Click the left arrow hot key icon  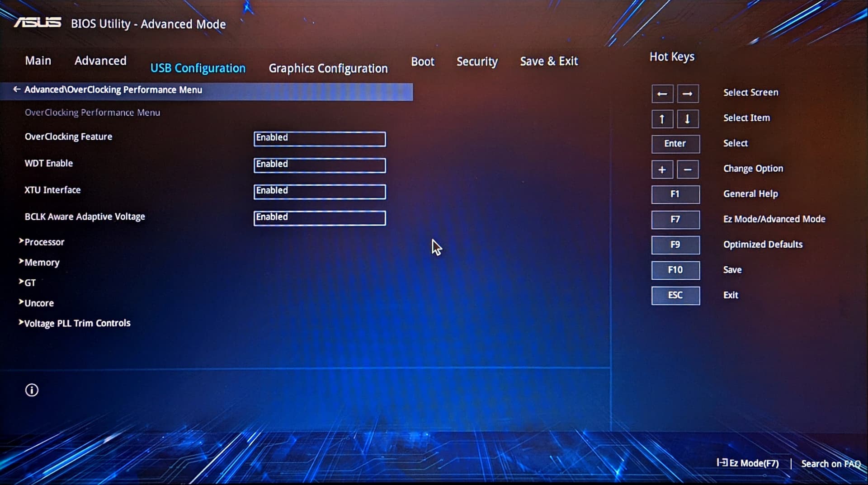point(662,94)
